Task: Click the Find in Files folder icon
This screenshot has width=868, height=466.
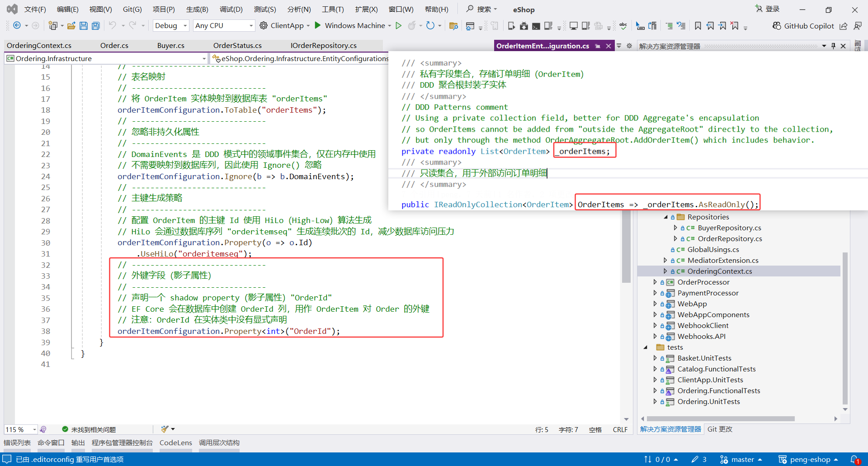Action: point(453,26)
